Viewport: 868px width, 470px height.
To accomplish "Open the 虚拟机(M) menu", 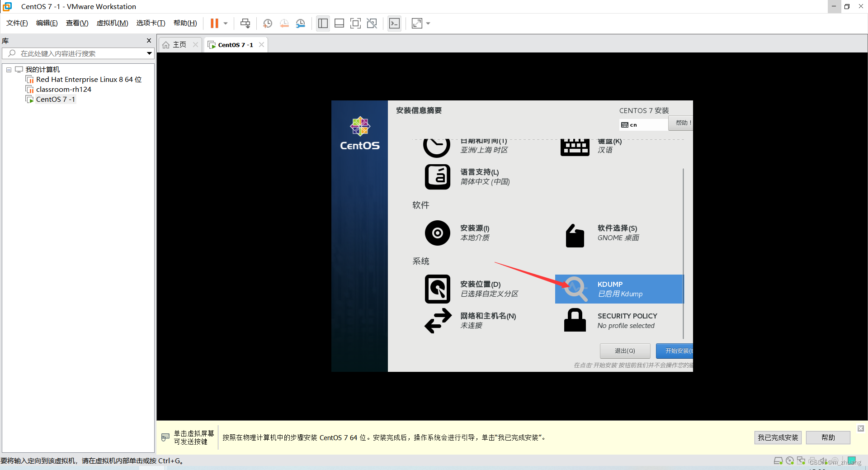I will coord(113,23).
